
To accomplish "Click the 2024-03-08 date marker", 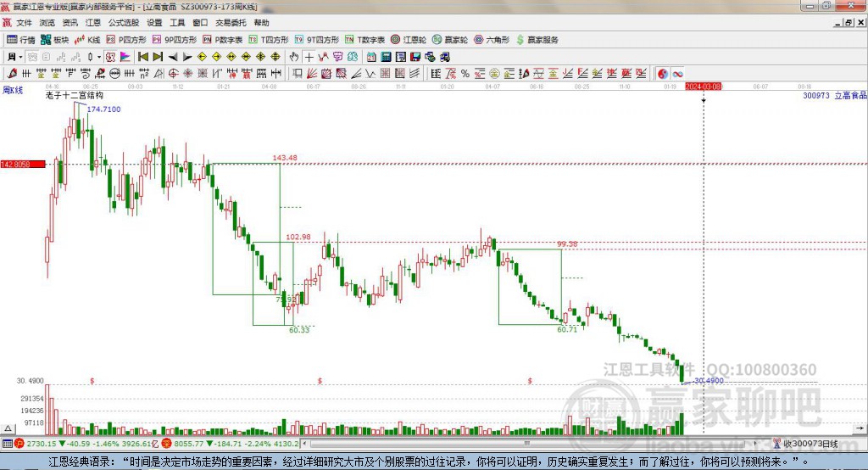I will pyautogui.click(x=703, y=87).
